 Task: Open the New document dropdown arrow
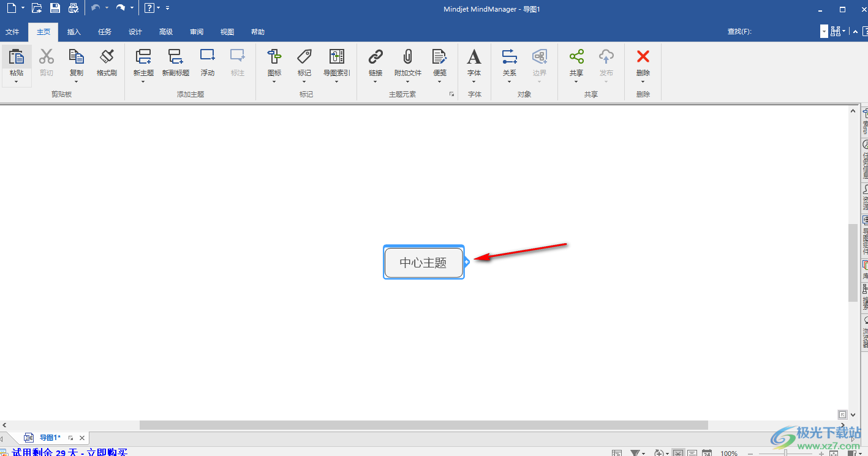pyautogui.click(x=23, y=8)
